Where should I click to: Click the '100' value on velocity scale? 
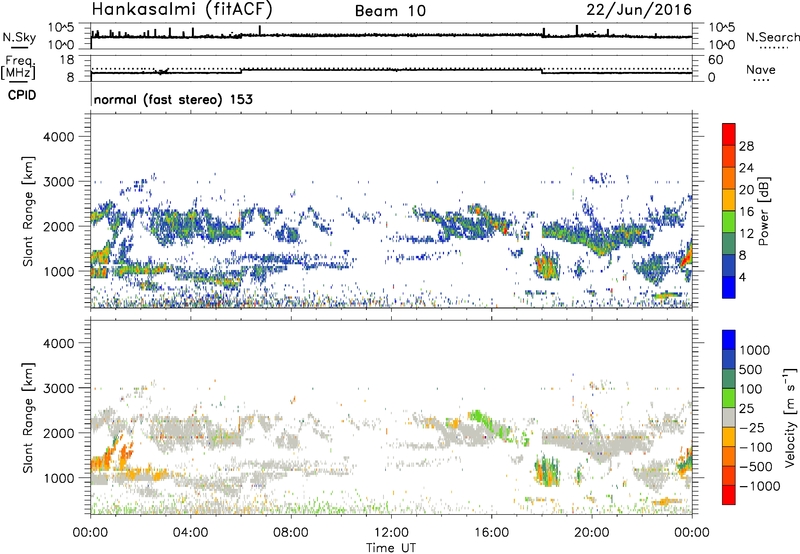tap(751, 389)
